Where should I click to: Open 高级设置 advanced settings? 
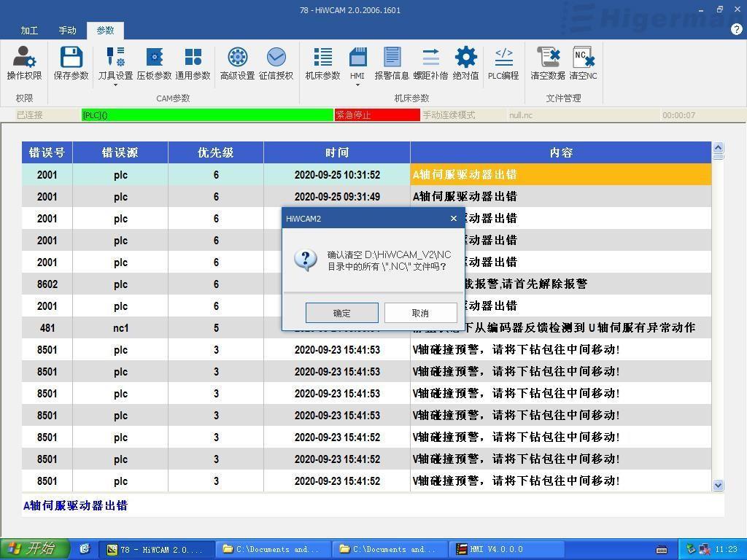[237, 63]
